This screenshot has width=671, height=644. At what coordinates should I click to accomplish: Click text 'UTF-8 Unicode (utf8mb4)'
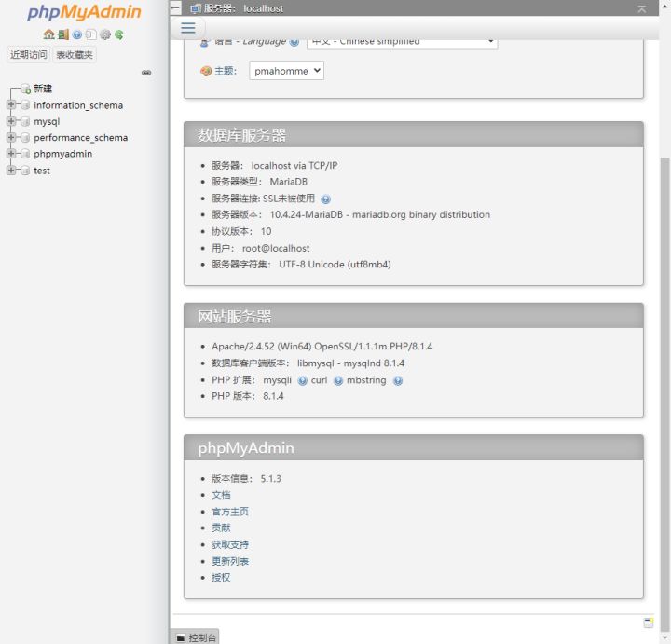(x=335, y=265)
